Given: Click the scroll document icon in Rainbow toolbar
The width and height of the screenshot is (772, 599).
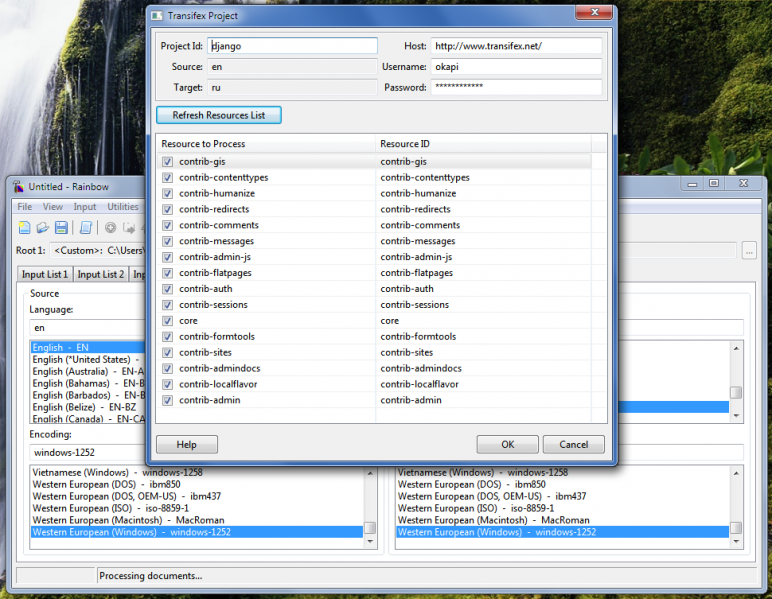Looking at the screenshot, I should point(86,227).
